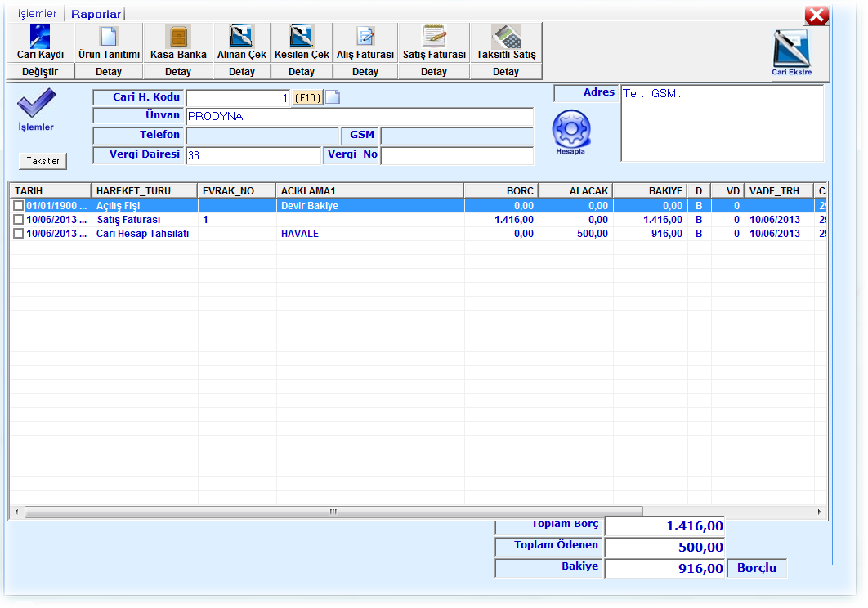The height and width of the screenshot is (608, 868).
Task: Click the Taksitler button
Action: pyautogui.click(x=43, y=161)
